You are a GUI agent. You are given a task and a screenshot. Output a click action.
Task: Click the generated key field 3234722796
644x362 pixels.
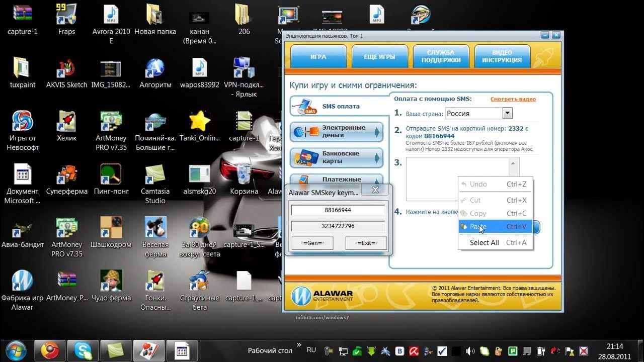tap(338, 226)
